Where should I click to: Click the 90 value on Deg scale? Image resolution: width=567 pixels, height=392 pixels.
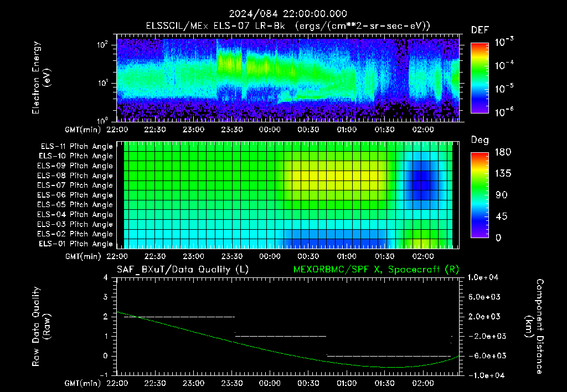501,195
